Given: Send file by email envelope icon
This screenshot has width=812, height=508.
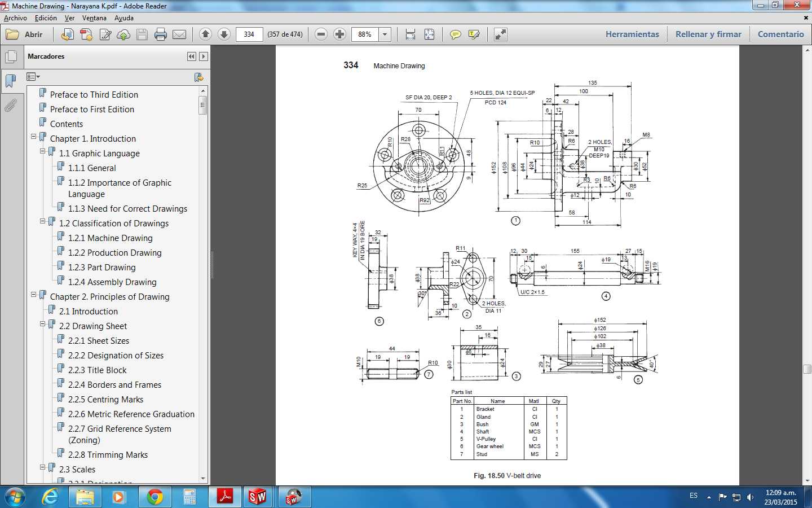Looking at the screenshot, I should tap(179, 34).
